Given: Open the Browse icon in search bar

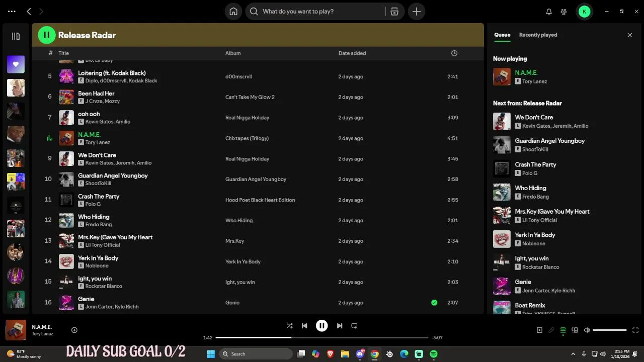Looking at the screenshot, I should click(394, 12).
